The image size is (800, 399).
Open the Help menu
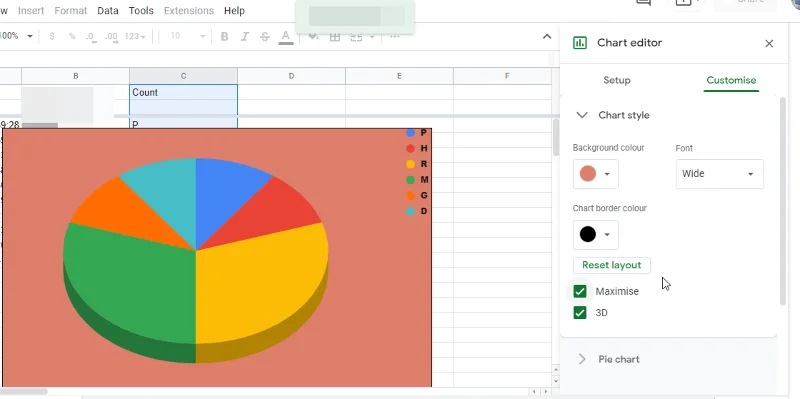(234, 11)
